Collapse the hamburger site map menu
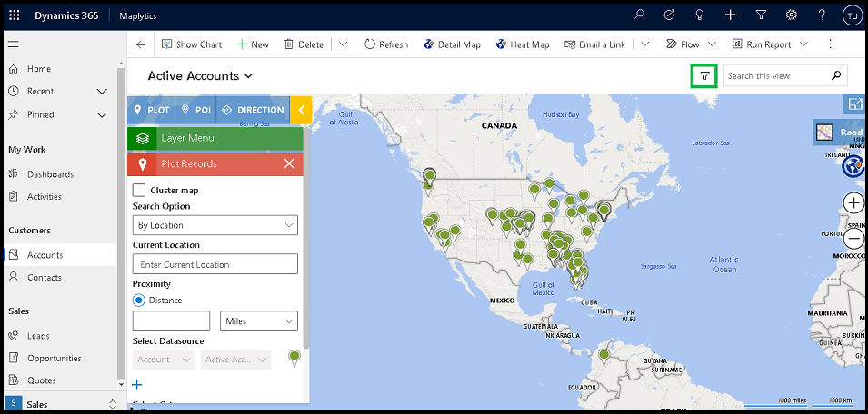 [14, 44]
